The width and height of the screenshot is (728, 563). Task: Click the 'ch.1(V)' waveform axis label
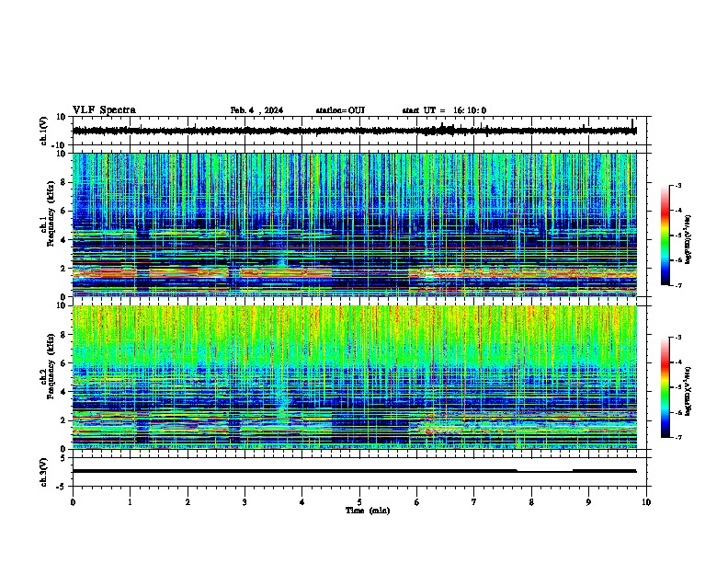44,131
